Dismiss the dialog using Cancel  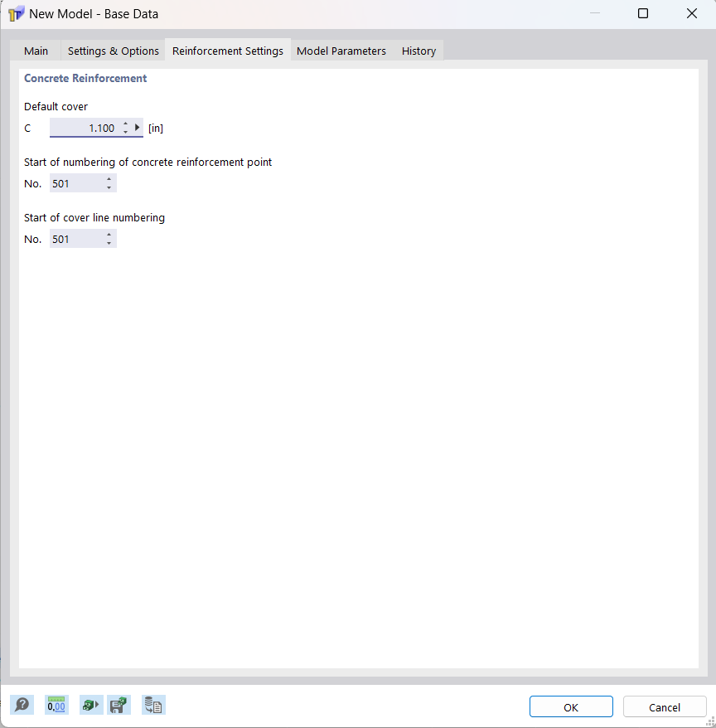point(665,706)
